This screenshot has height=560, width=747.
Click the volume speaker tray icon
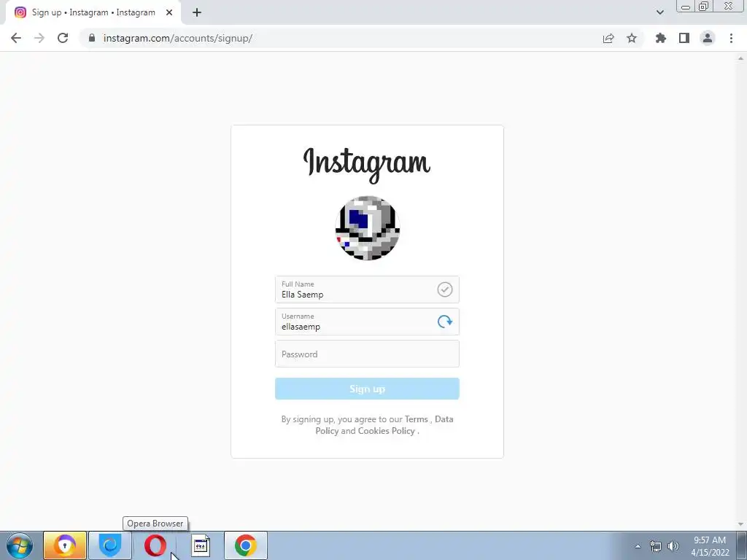[x=673, y=546]
